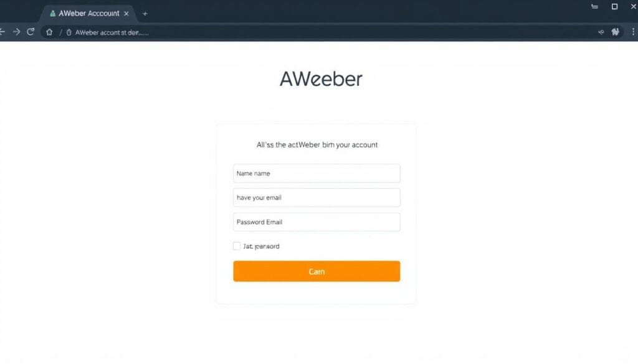Click the small icon left of extensions
Image resolution: width=638 pixels, height=364 pixels.
tap(601, 32)
